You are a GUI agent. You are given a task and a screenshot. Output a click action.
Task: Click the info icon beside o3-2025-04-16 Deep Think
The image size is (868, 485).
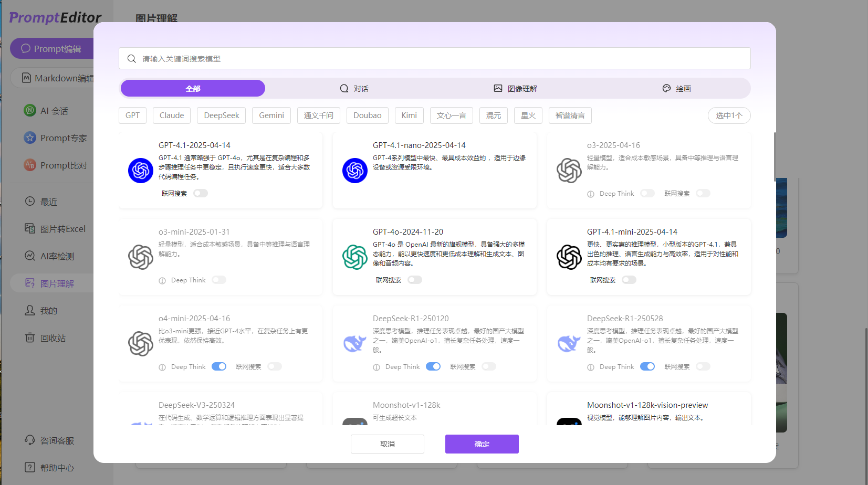point(591,194)
